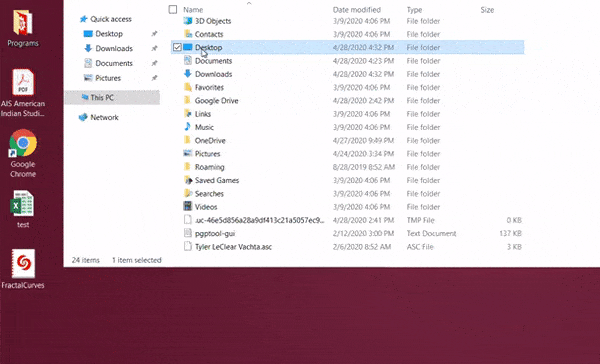Sort by the Type column header
Viewport: 600px width, 364px height.
coord(414,10)
